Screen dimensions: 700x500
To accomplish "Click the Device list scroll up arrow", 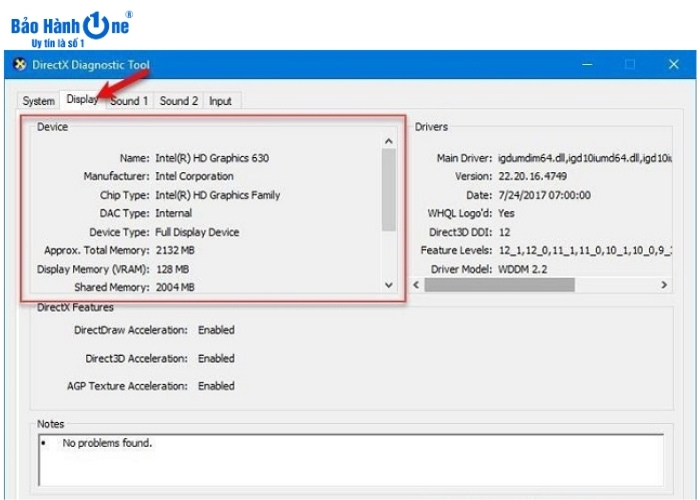I will pos(389,142).
